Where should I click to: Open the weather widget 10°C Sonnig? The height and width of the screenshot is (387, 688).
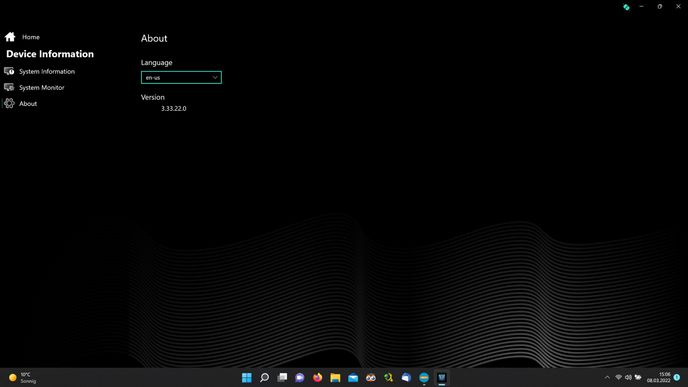pyautogui.click(x=23, y=378)
